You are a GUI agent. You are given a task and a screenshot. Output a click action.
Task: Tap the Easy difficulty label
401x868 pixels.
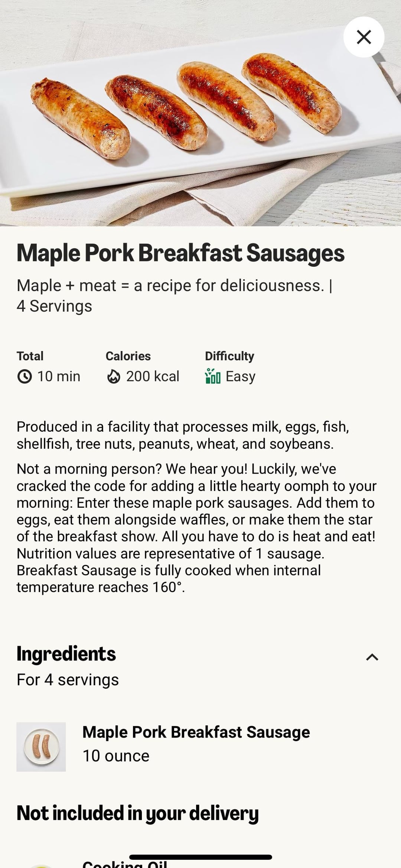(x=240, y=377)
